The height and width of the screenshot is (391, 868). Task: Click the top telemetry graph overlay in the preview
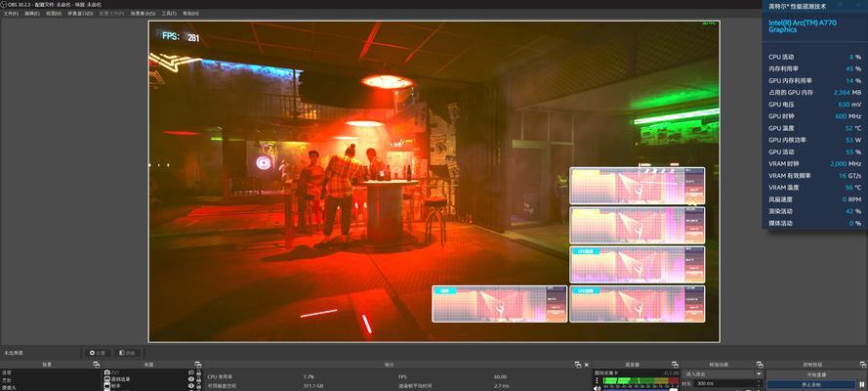(638, 186)
